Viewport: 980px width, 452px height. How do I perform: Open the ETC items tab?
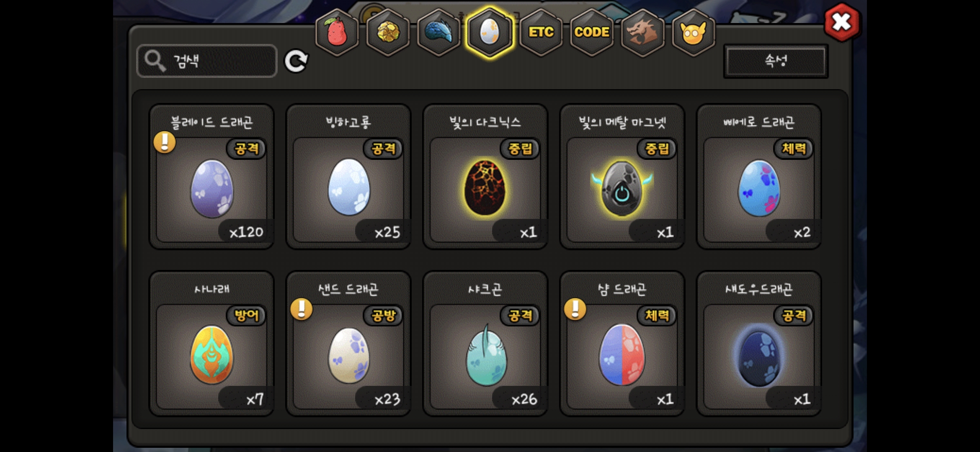click(x=541, y=32)
